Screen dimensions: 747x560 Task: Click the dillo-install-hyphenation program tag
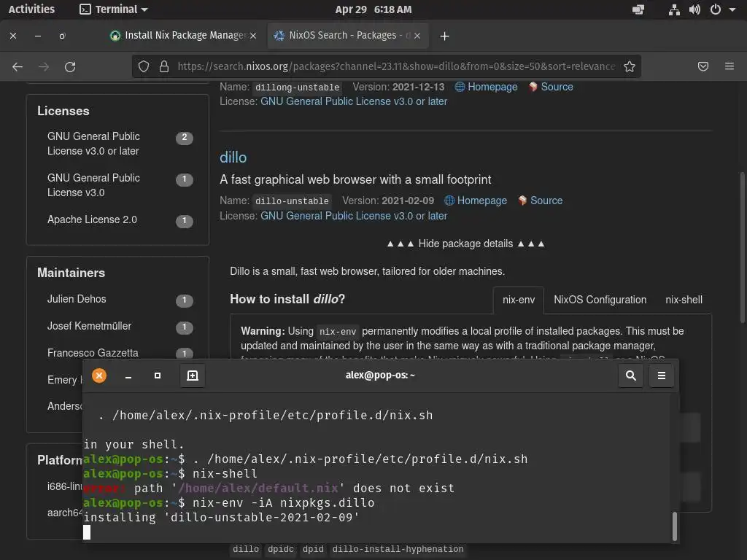(x=398, y=549)
